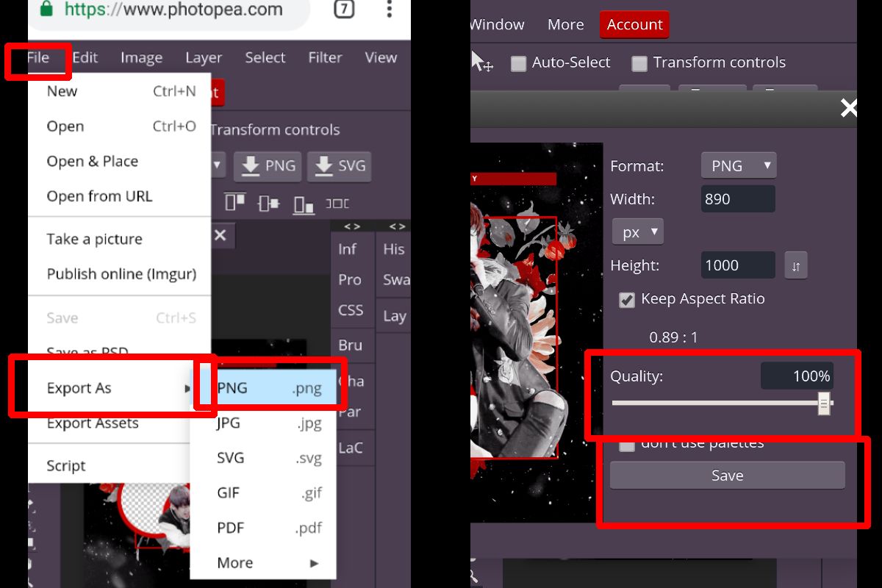Viewport: 882px width, 588px height.
Task: Open the dropdown arrow left of PNG button
Action: pos(218,166)
